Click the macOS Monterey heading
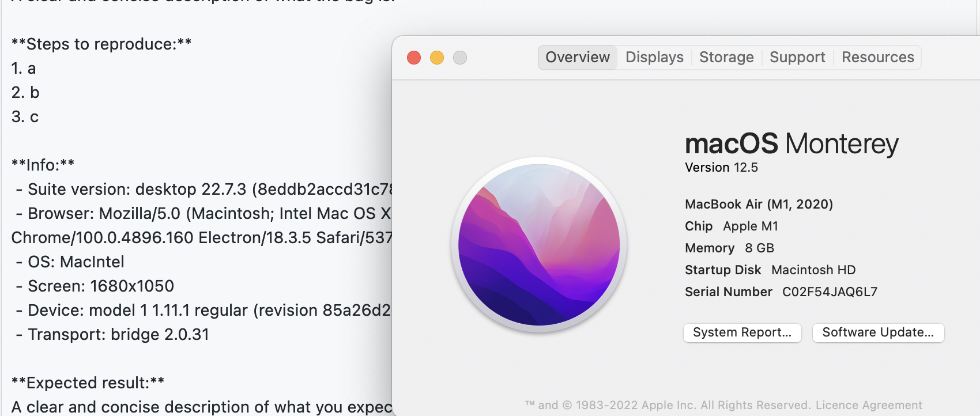Screen dimensions: 980x416 [x=791, y=143]
